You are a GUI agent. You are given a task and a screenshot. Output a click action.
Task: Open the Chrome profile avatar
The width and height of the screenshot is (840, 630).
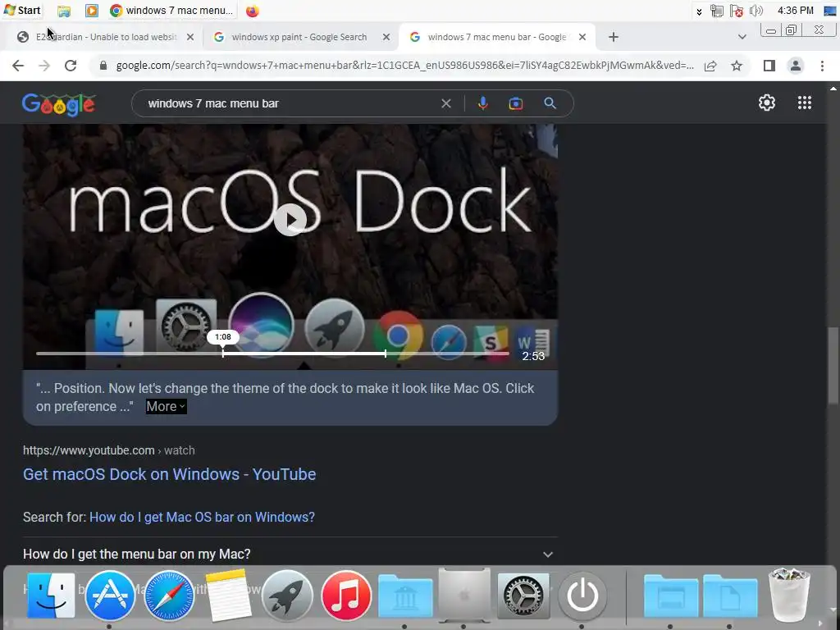pyautogui.click(x=796, y=66)
